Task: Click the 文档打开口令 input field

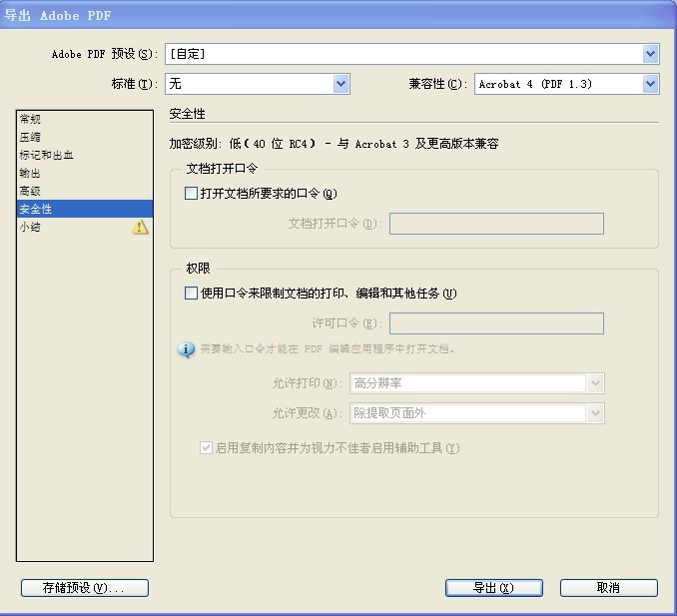Action: click(x=496, y=224)
